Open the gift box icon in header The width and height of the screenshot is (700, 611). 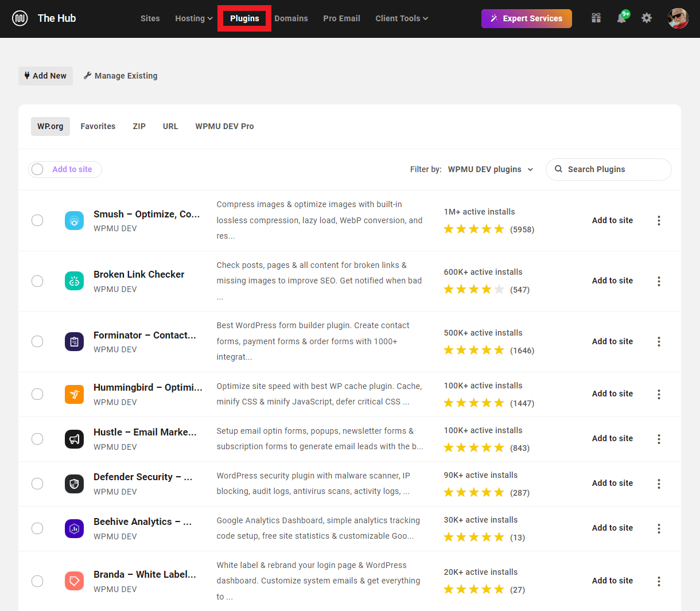[596, 18]
